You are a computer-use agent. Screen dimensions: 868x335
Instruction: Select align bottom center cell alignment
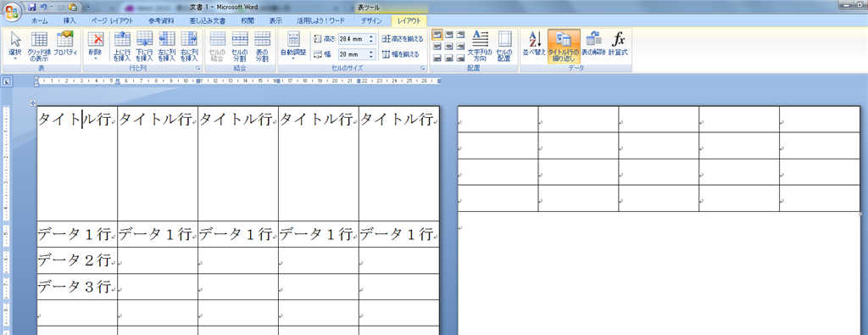449,59
